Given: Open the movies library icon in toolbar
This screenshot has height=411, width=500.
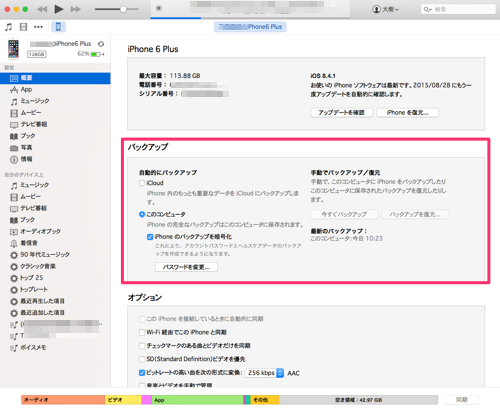Looking at the screenshot, I should (23, 27).
